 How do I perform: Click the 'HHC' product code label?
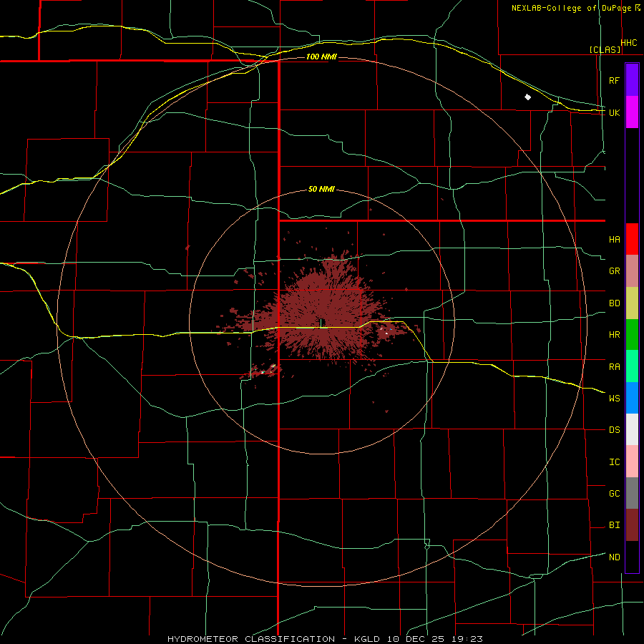pyautogui.click(x=629, y=43)
